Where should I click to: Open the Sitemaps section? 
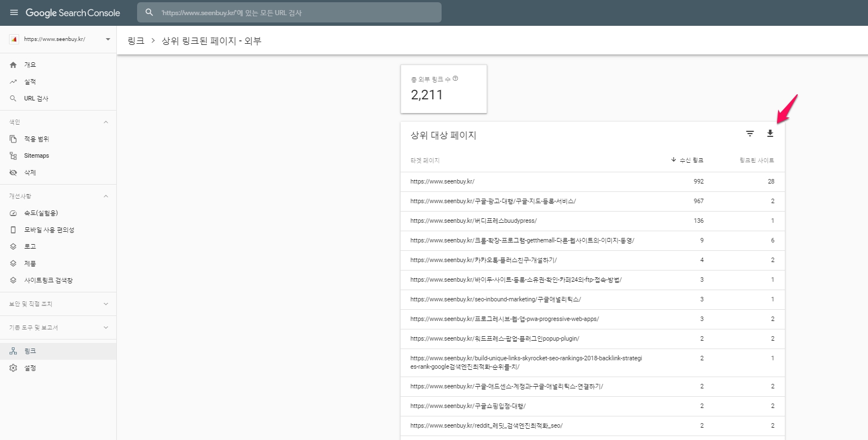(x=37, y=155)
